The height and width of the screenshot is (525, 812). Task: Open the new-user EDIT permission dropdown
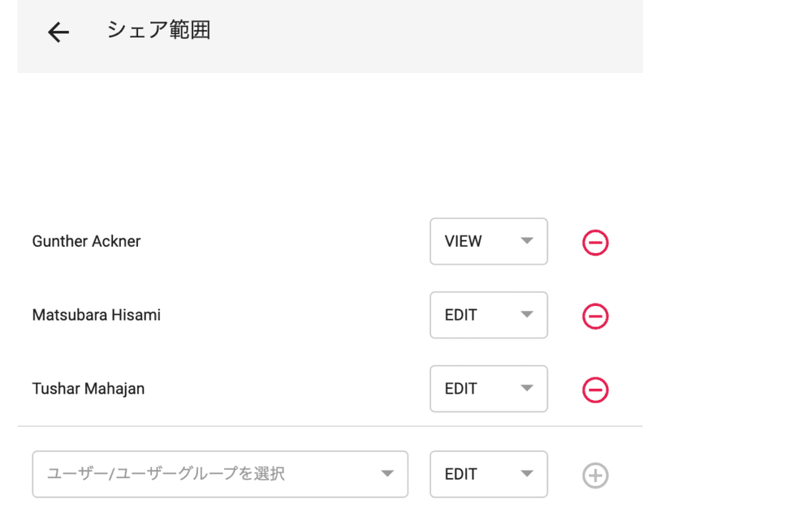[488, 474]
